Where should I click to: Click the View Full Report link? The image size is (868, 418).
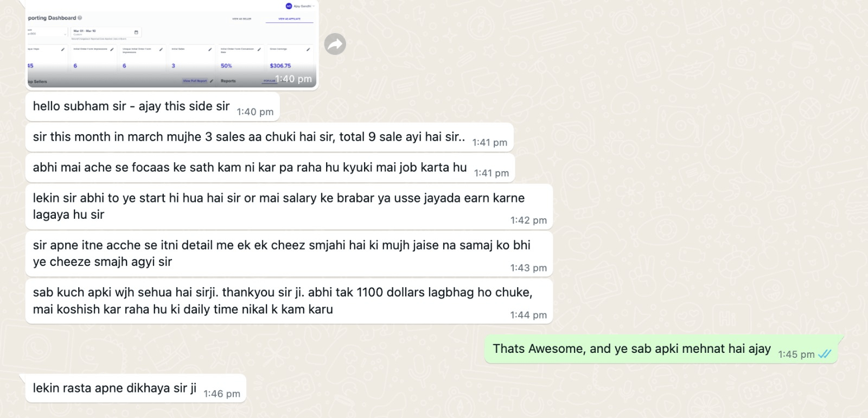coord(195,81)
